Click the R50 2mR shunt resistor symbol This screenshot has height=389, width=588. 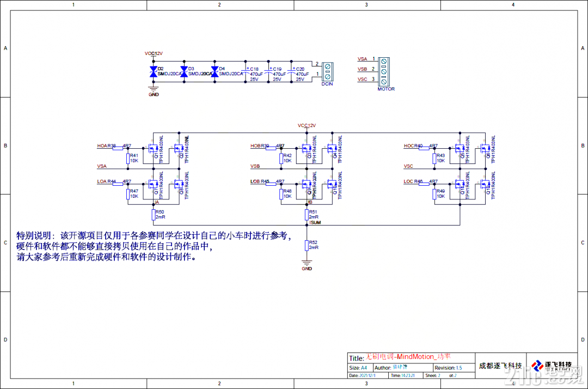click(154, 215)
